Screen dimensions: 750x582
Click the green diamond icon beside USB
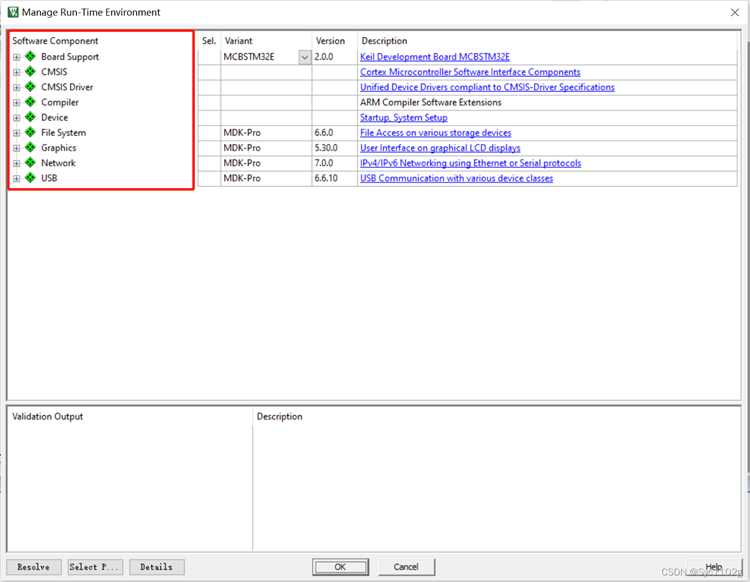[x=30, y=178]
